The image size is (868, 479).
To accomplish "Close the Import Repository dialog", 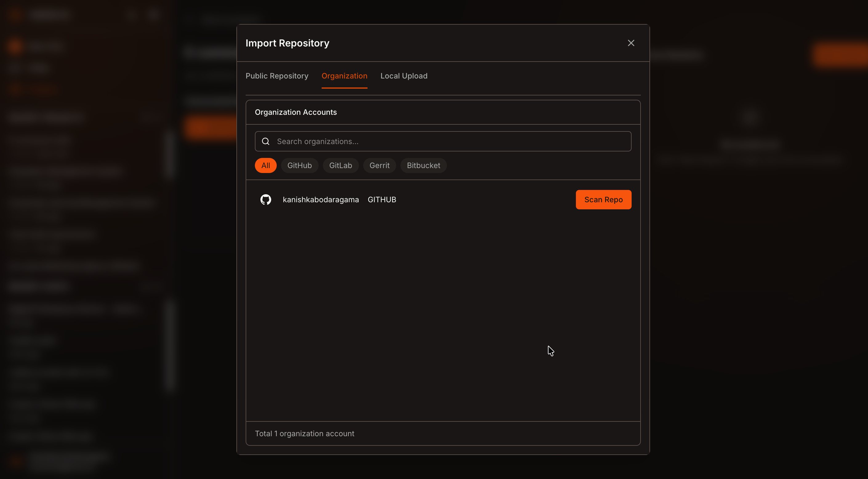I will (631, 43).
